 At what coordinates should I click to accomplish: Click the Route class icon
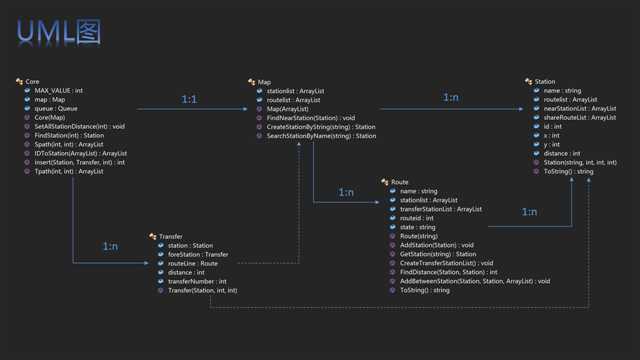(384, 182)
